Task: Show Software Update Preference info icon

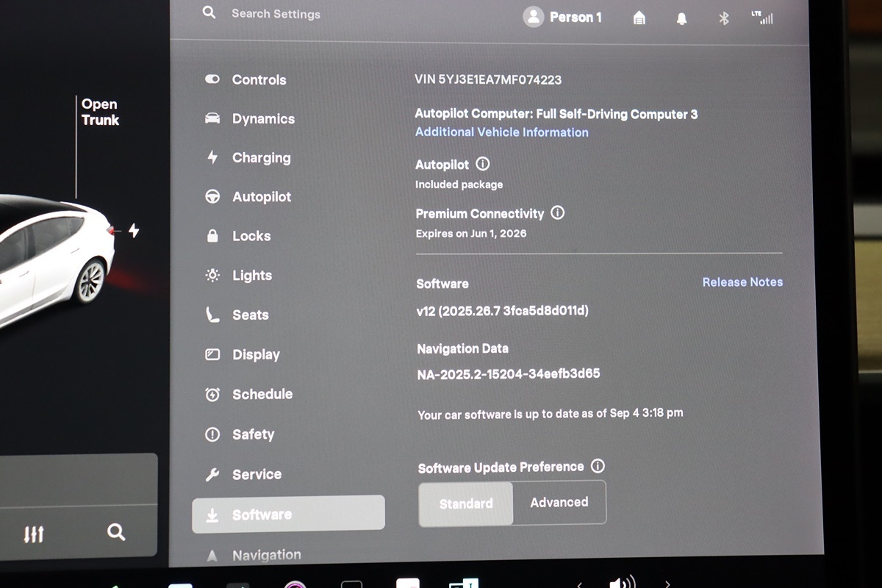Action: pos(598,466)
